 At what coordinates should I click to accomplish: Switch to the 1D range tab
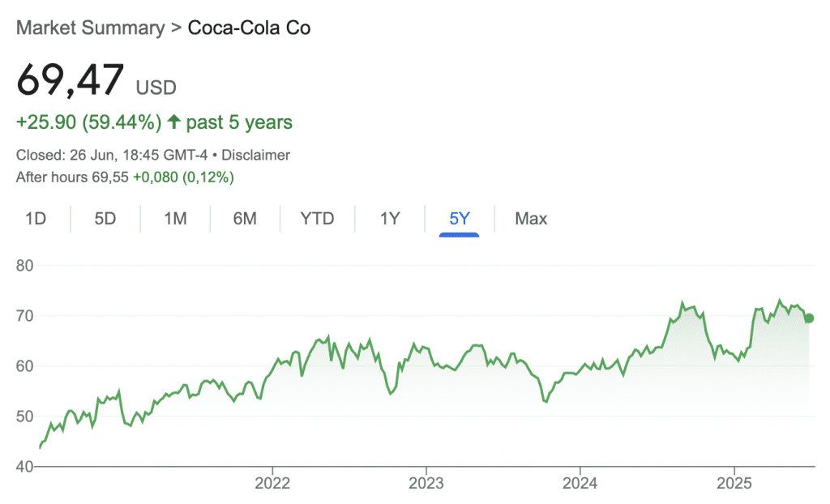36,219
